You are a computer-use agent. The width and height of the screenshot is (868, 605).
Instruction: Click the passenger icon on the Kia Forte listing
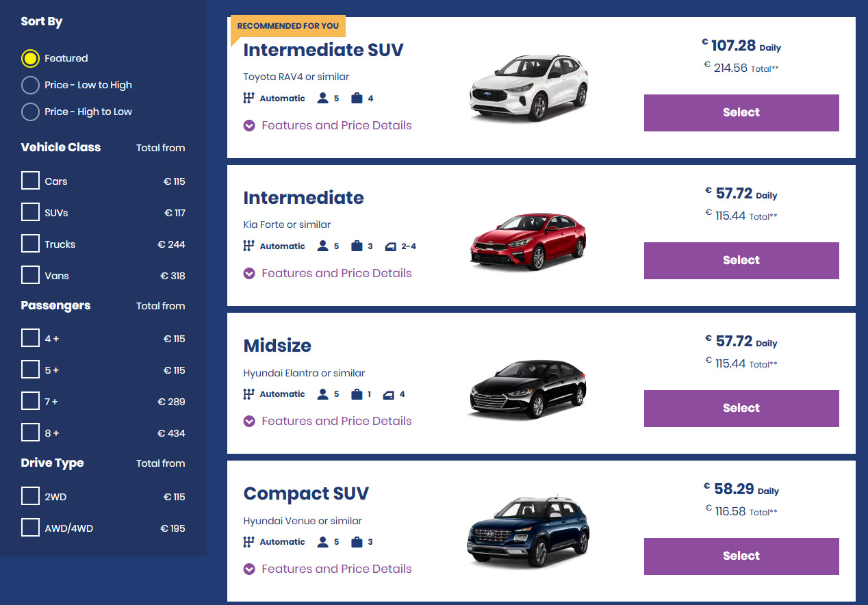point(323,246)
